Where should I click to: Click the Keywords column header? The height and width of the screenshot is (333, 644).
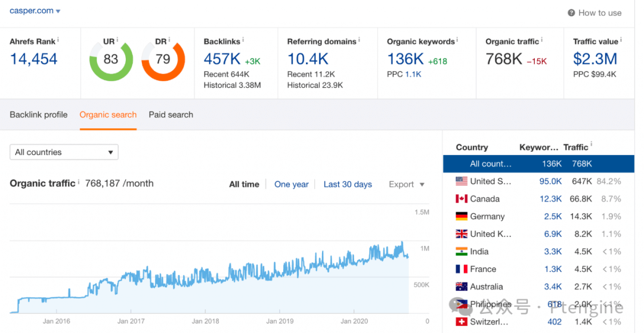point(538,147)
